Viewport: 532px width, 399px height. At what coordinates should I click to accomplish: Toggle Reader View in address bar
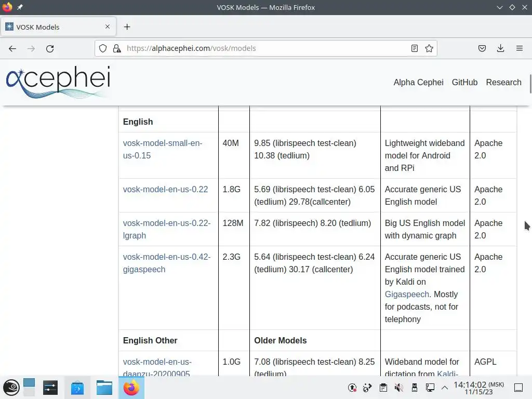coord(414,48)
